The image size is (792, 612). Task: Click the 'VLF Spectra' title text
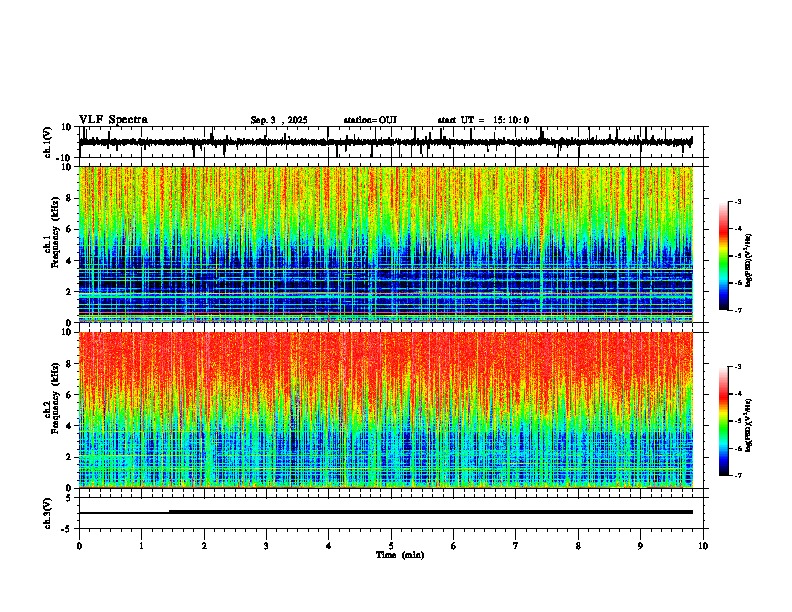[113, 120]
